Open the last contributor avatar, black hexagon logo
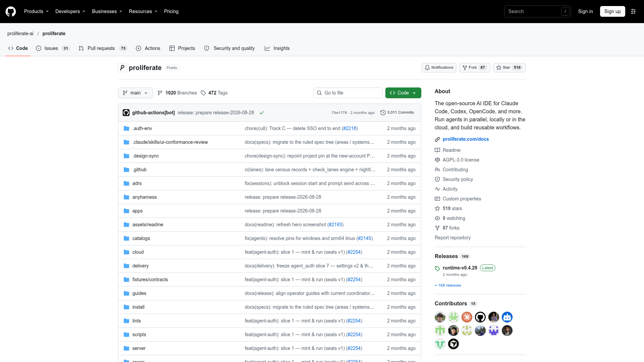The width and height of the screenshot is (644, 362). tap(453, 344)
